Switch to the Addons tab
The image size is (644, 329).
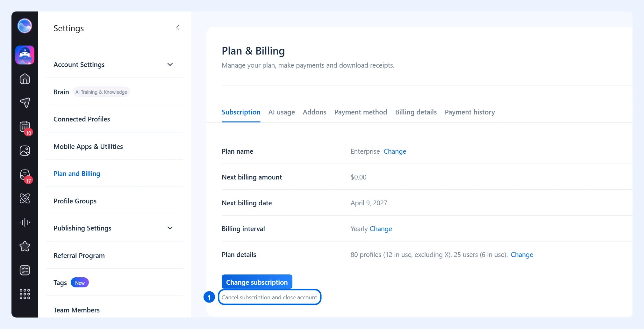(314, 112)
